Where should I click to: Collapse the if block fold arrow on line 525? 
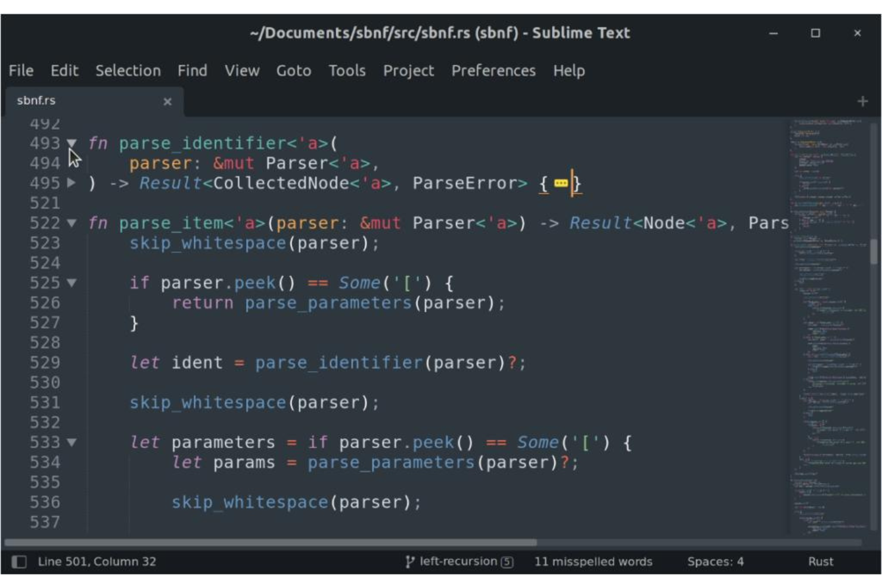click(71, 282)
